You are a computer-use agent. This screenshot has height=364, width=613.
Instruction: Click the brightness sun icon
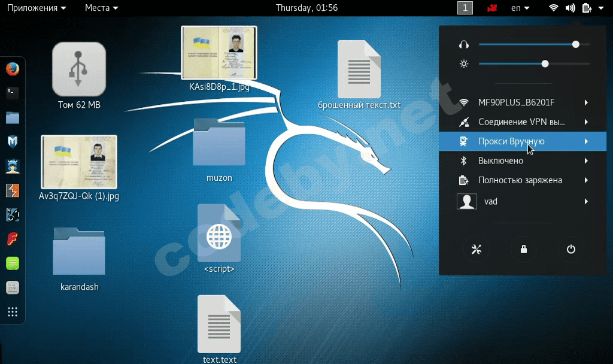click(x=464, y=63)
